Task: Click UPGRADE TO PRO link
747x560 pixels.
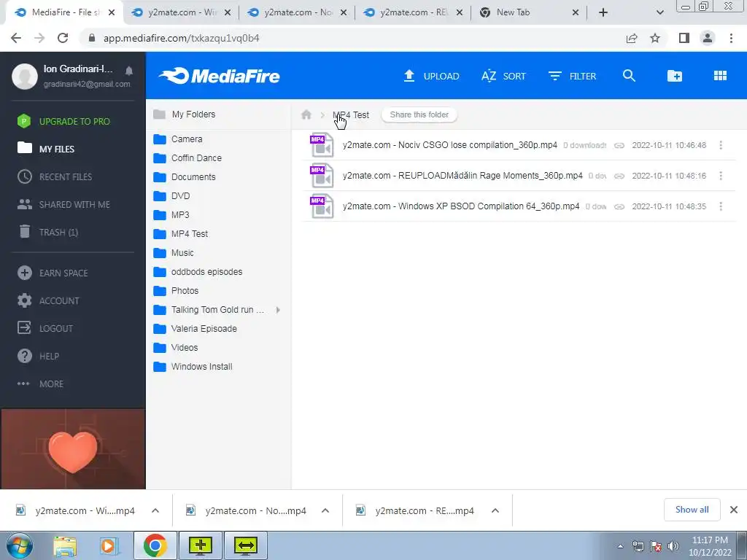Action: 64,122
